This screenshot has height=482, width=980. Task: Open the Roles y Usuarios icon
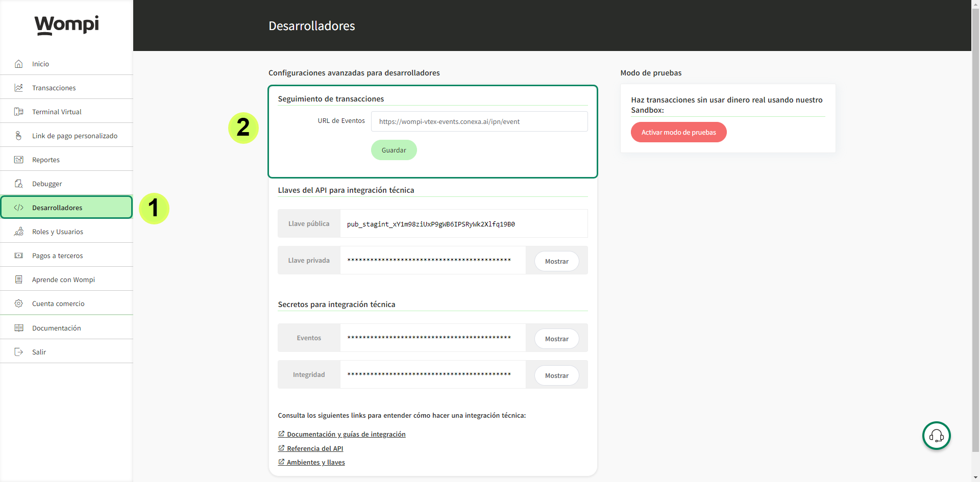[x=19, y=231]
